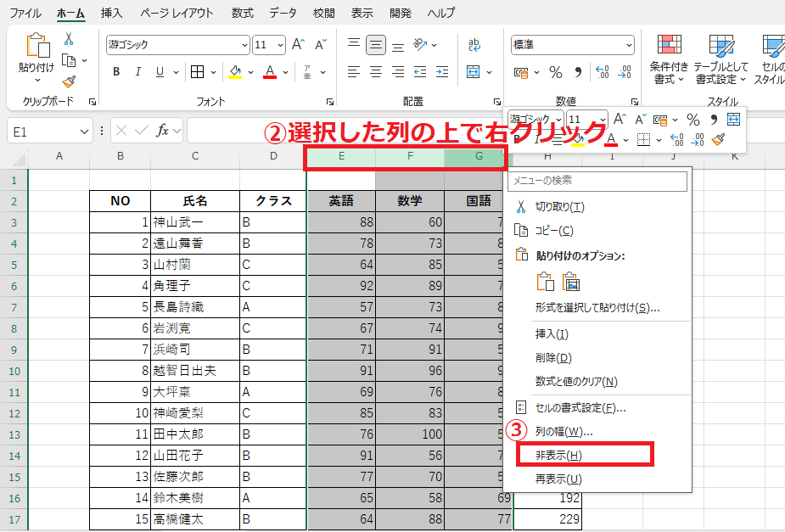This screenshot has height=532, width=785.
Task: Apply yellow fill color from ribbon
Action: pyautogui.click(x=235, y=72)
